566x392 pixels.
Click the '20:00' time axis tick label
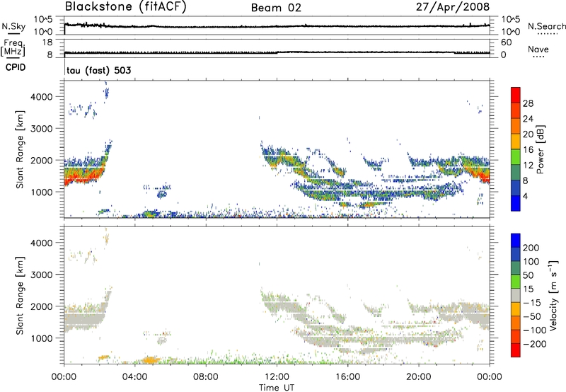418,377
